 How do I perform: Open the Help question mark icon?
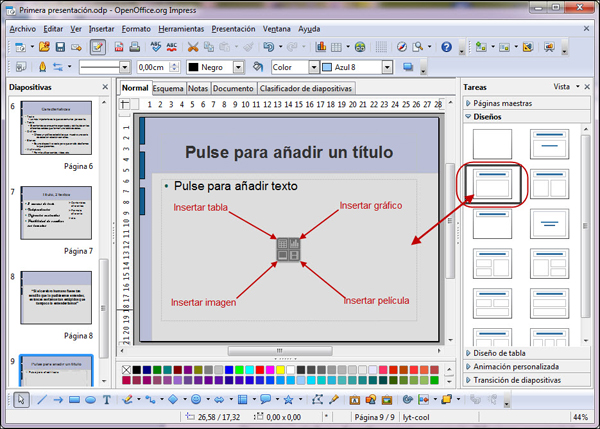(446, 47)
